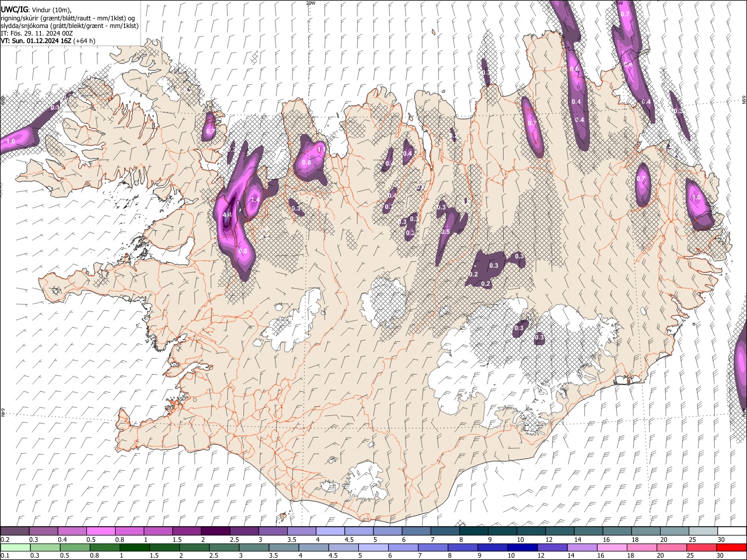This screenshot has width=747, height=560.
Task: Select the dark purple upper swatch between 2 and 2.5
Action: [215, 531]
